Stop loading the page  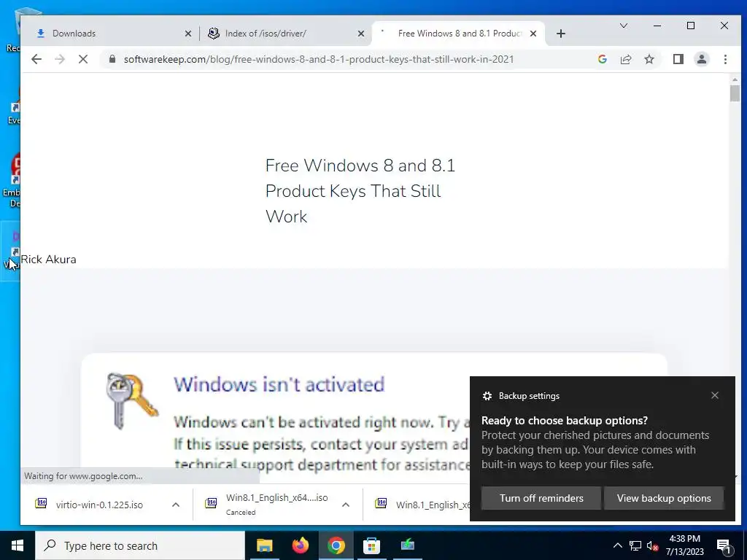[83, 60]
